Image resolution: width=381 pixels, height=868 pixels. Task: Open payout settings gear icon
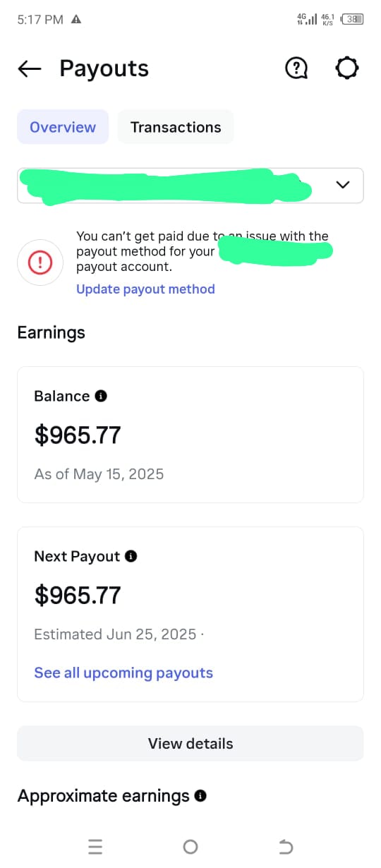(x=346, y=68)
